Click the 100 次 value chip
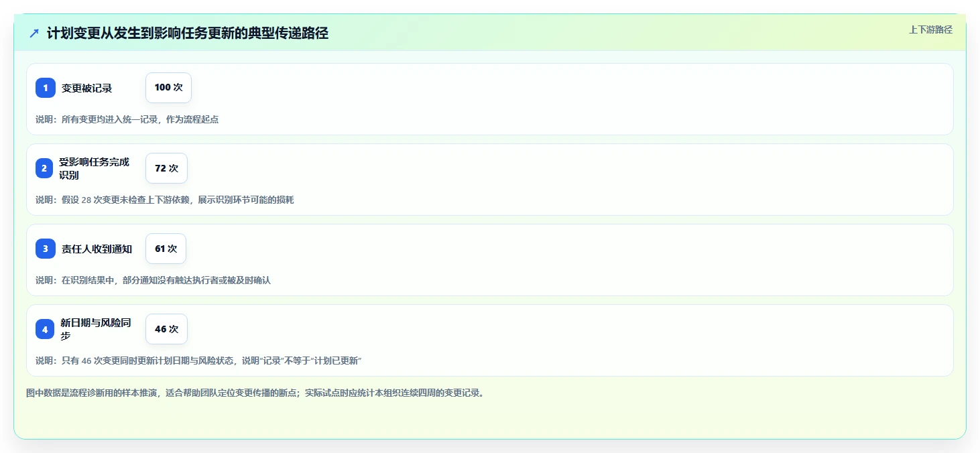980x453 pixels. (x=168, y=88)
